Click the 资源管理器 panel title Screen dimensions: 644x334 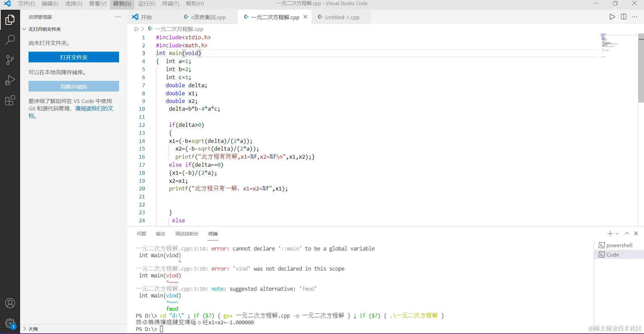click(40, 17)
